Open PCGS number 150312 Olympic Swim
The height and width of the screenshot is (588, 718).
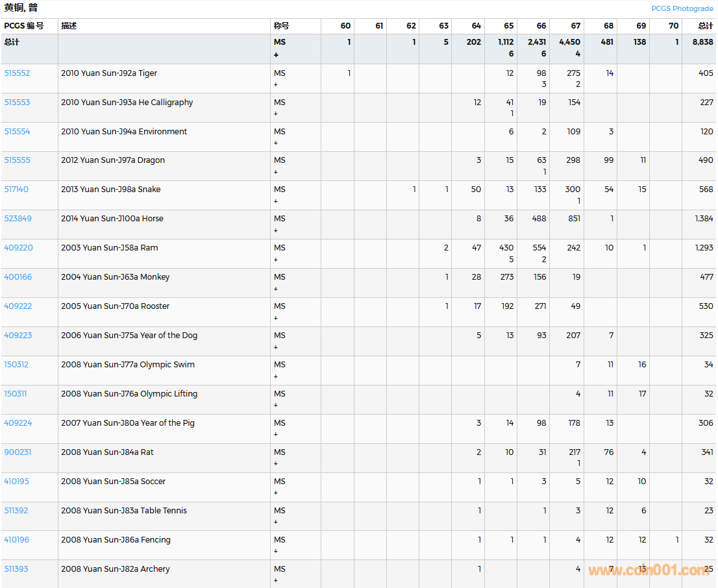pyautogui.click(x=16, y=365)
